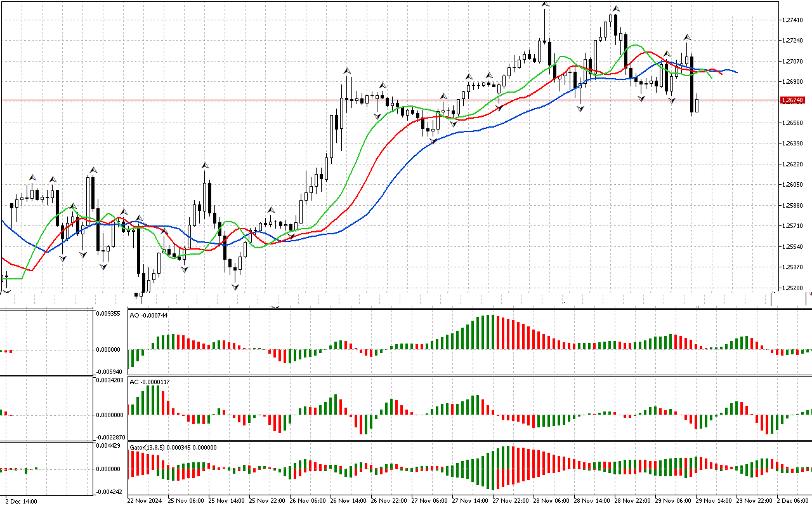Click the 26 Nov 22:00 time label
Image resolution: width=812 pixels, height=508 pixels.
tap(390, 500)
